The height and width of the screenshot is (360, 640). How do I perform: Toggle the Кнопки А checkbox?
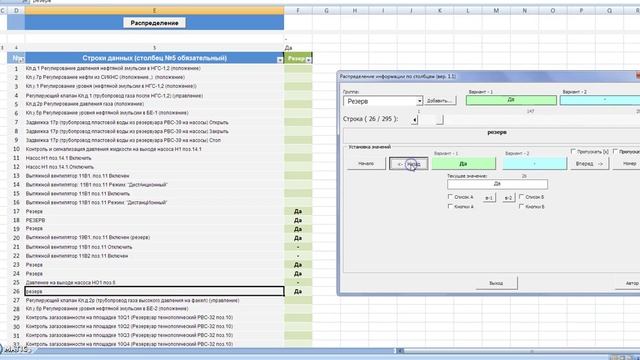click(451, 207)
